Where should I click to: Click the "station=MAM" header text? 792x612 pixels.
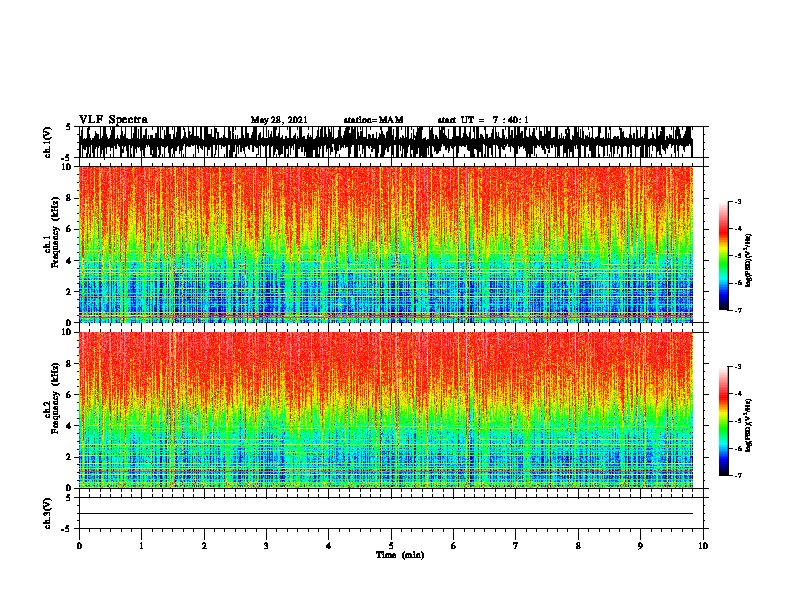pos(373,120)
